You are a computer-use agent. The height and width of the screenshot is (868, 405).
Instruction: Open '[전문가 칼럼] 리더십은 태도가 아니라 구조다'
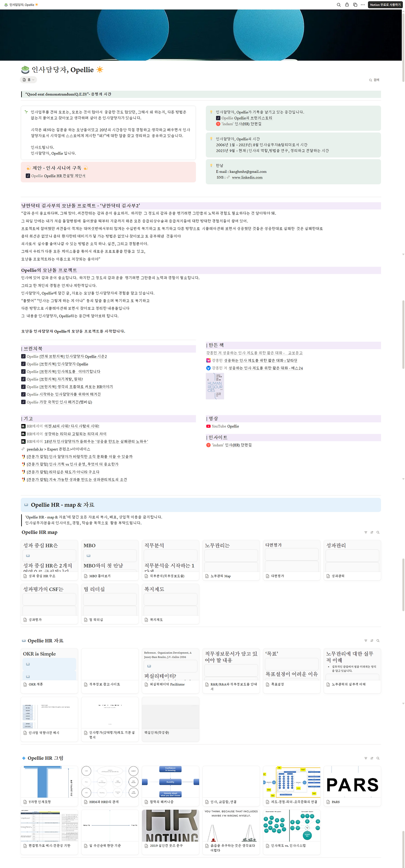pyautogui.click(x=60, y=472)
